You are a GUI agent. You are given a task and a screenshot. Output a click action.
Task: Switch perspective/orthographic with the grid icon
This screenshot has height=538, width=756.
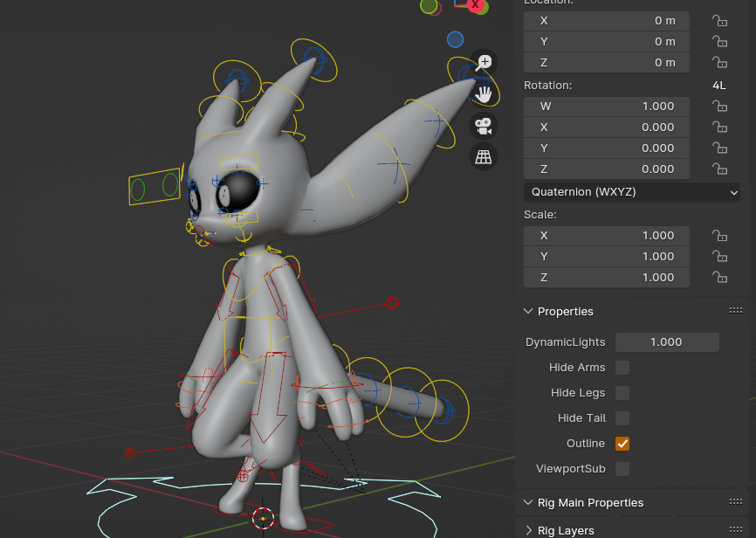(483, 157)
